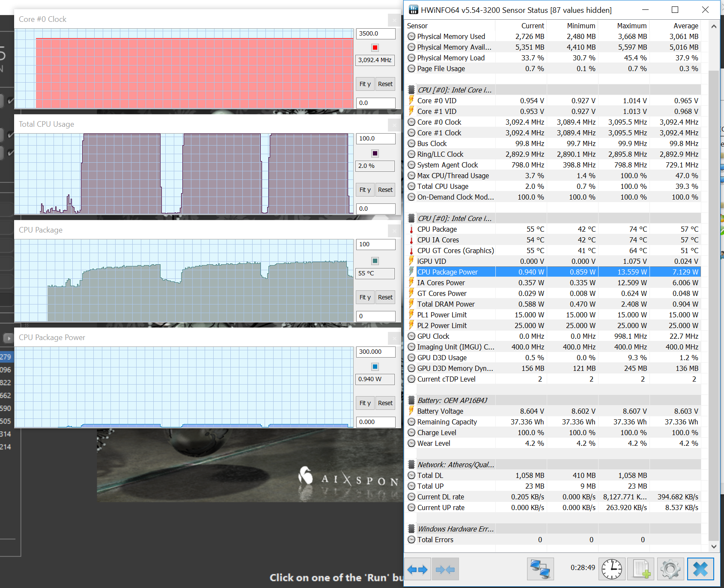Image resolution: width=724 pixels, height=588 pixels.
Task: Select the Total DRAM Power row
Action: (x=553, y=304)
